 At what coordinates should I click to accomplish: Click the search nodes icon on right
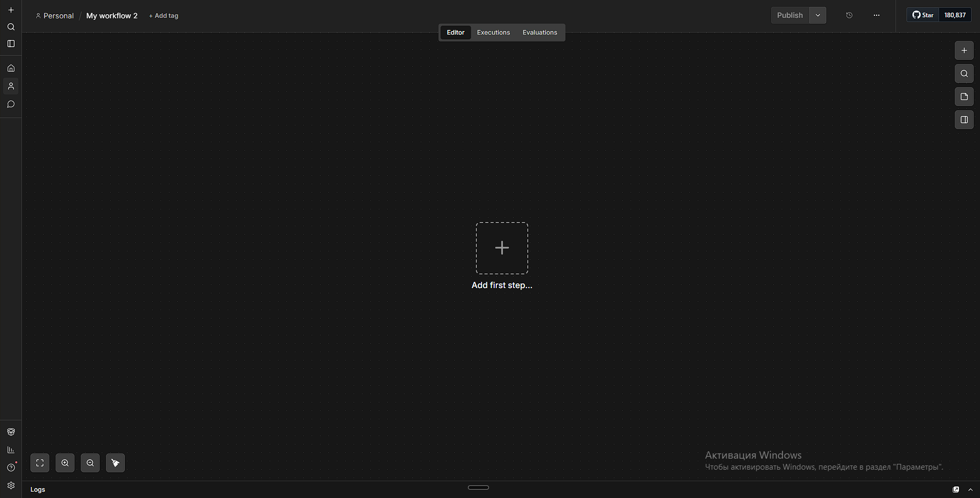(x=964, y=73)
